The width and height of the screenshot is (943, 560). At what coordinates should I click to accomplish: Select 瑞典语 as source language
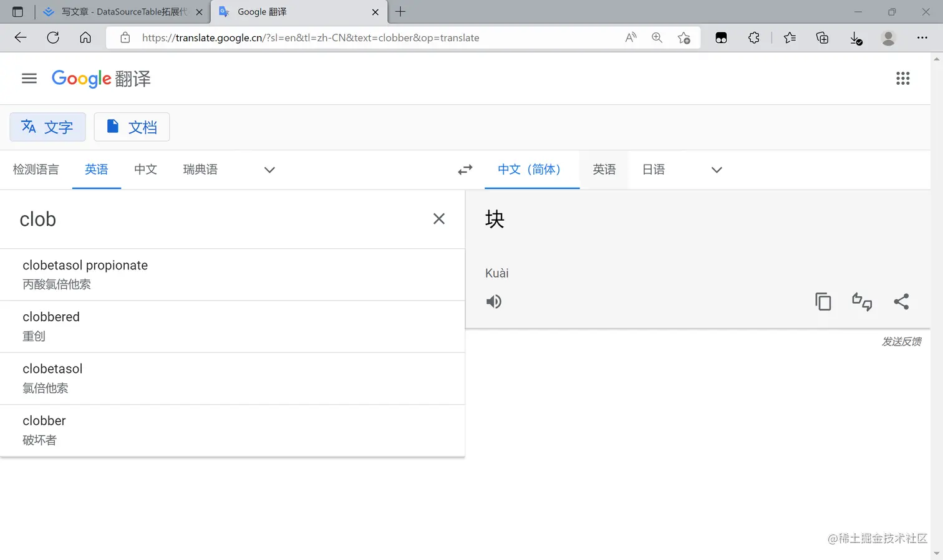200,170
